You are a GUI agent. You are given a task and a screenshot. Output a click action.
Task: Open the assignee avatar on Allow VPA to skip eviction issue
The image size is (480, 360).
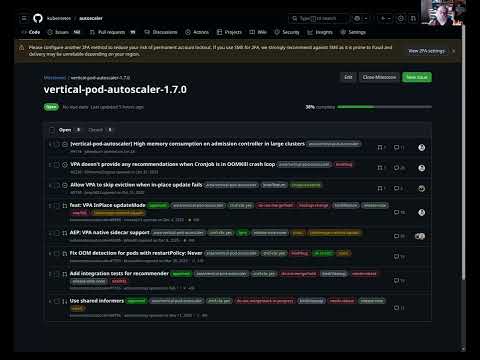(x=422, y=188)
